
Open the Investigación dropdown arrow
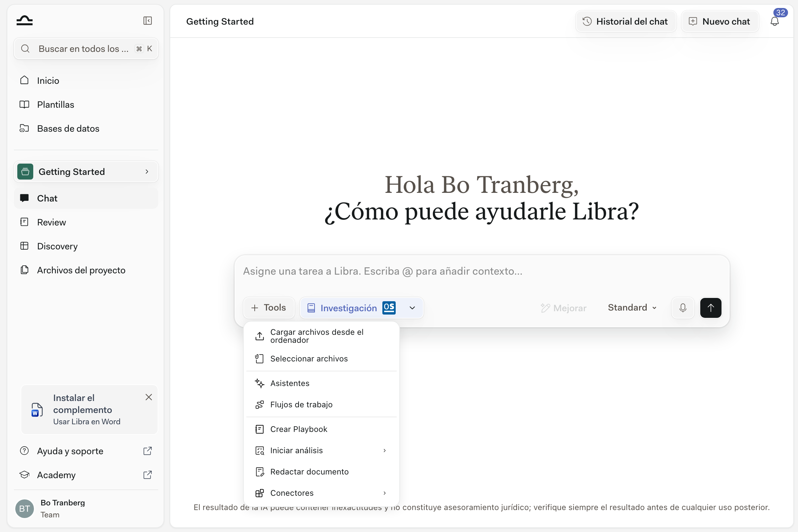(412, 308)
